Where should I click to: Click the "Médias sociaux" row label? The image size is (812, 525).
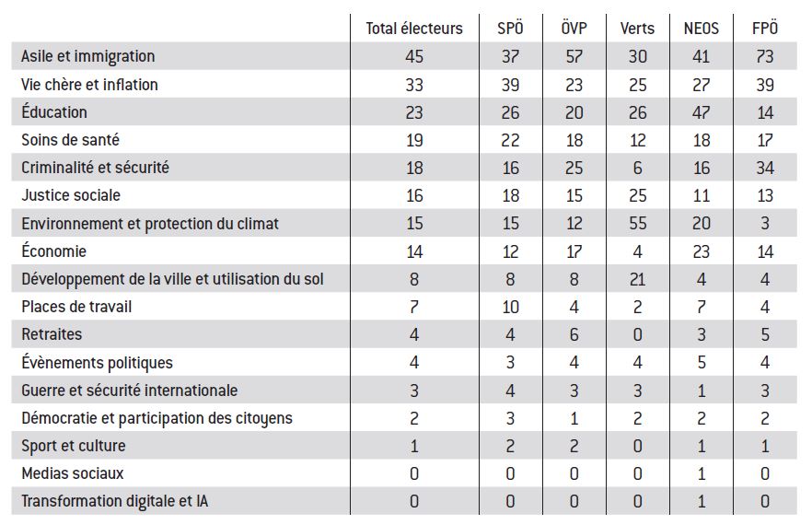click(x=73, y=473)
